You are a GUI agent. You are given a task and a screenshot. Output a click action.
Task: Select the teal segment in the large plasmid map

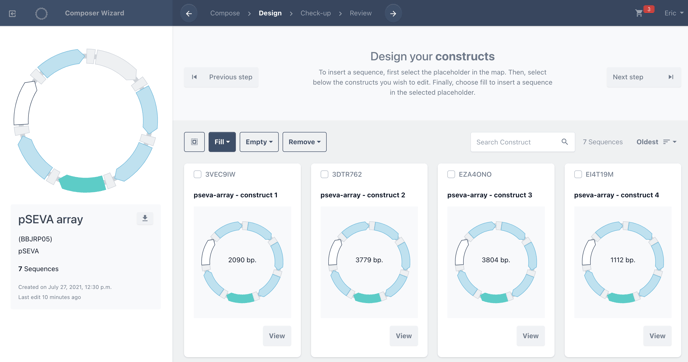[x=82, y=183]
